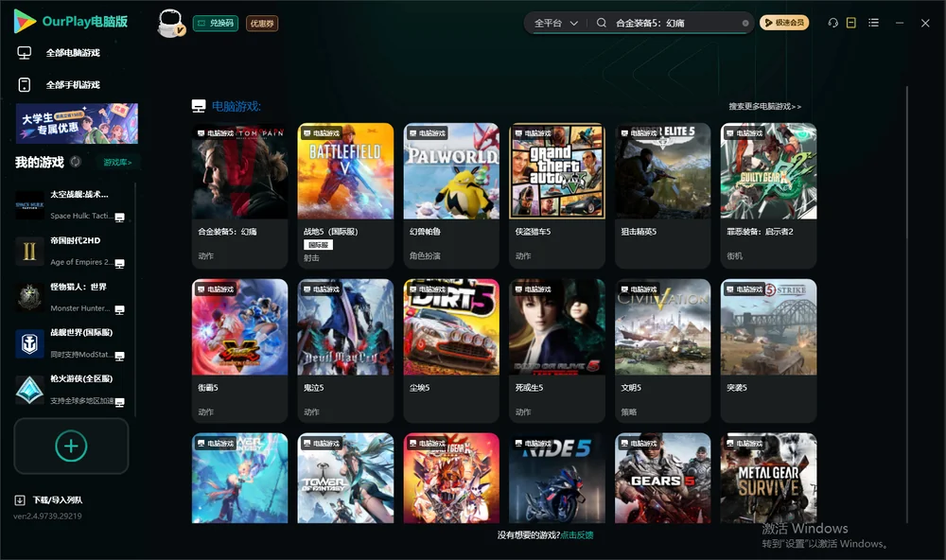The image size is (946, 560).
Task: Click PC platform icon beside Age of Empires
Action: pos(119,264)
